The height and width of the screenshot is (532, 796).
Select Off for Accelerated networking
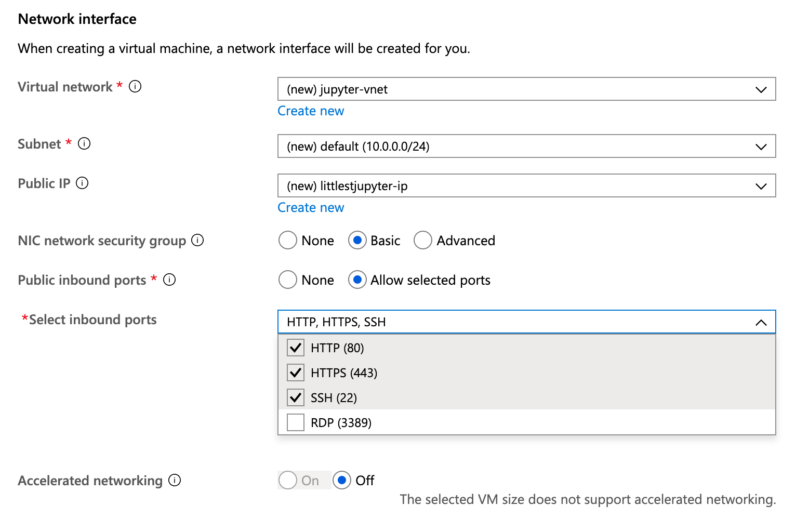click(x=342, y=481)
